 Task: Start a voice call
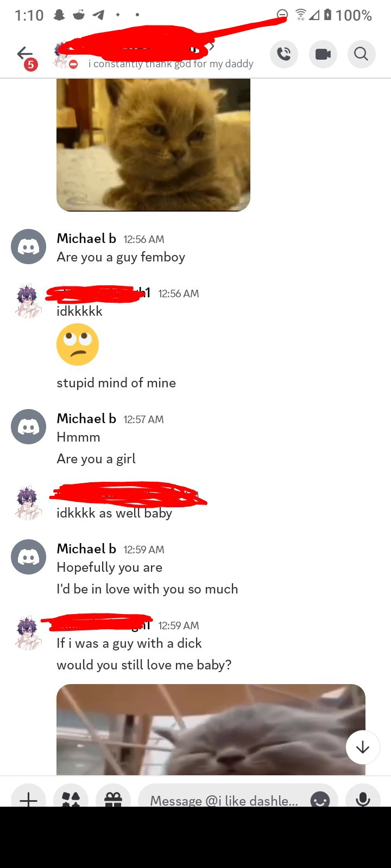click(283, 54)
